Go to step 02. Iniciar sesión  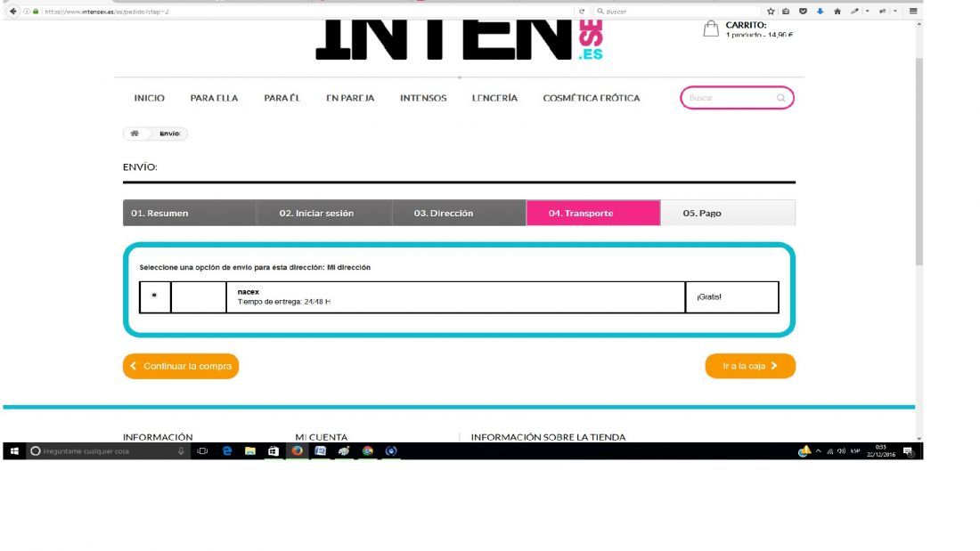pos(324,213)
